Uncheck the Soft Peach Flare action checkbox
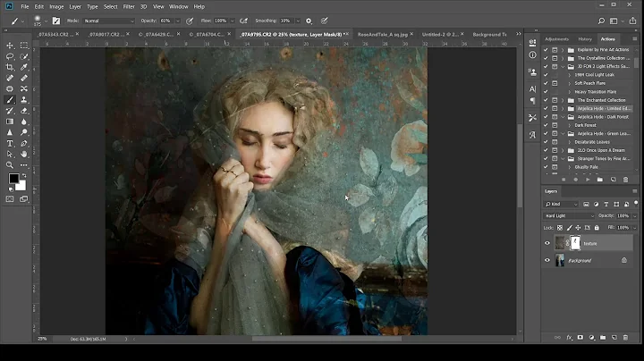The width and height of the screenshot is (644, 361). (x=547, y=83)
